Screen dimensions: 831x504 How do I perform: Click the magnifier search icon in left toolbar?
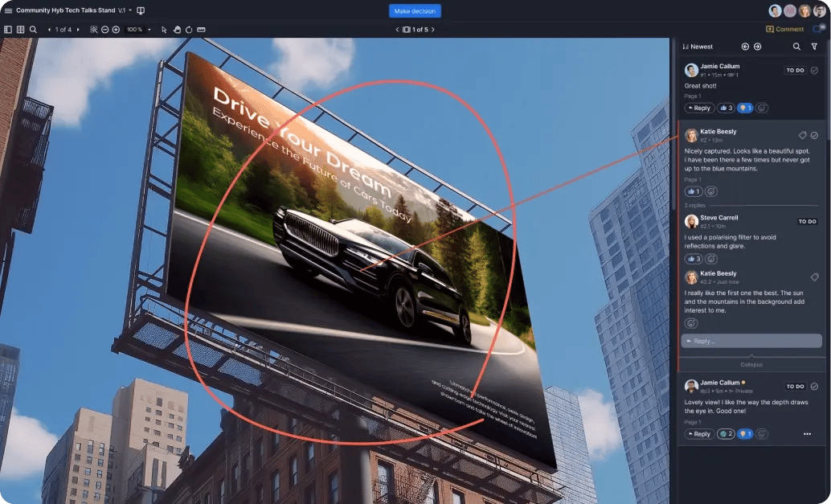pos(33,30)
